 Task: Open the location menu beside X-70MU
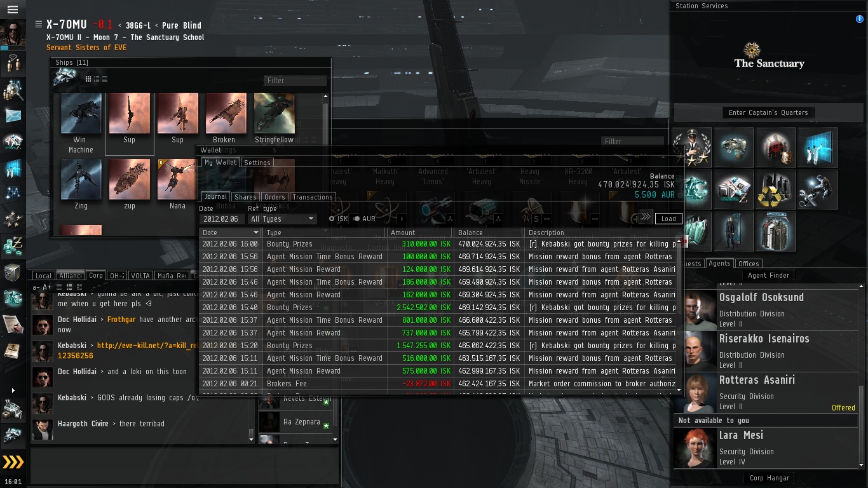[x=39, y=24]
